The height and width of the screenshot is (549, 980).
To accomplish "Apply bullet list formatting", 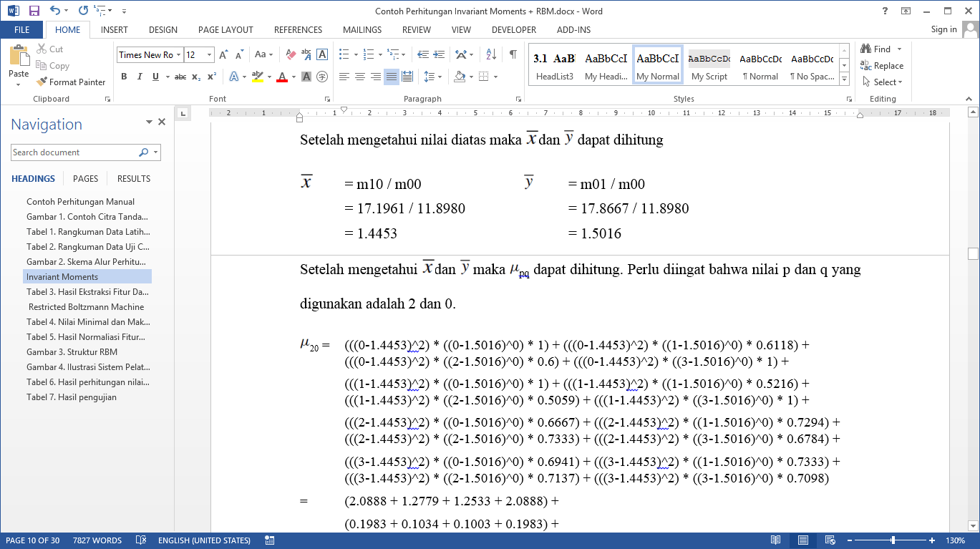I will click(344, 54).
